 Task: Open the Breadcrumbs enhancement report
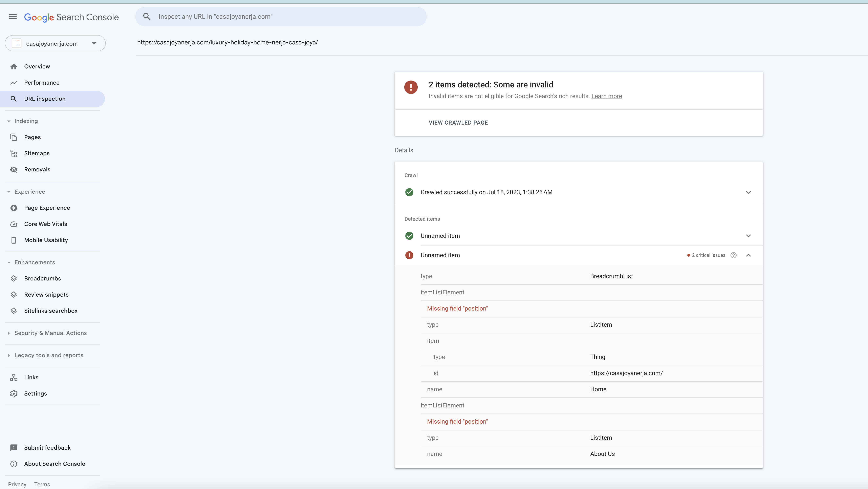coord(52,278)
